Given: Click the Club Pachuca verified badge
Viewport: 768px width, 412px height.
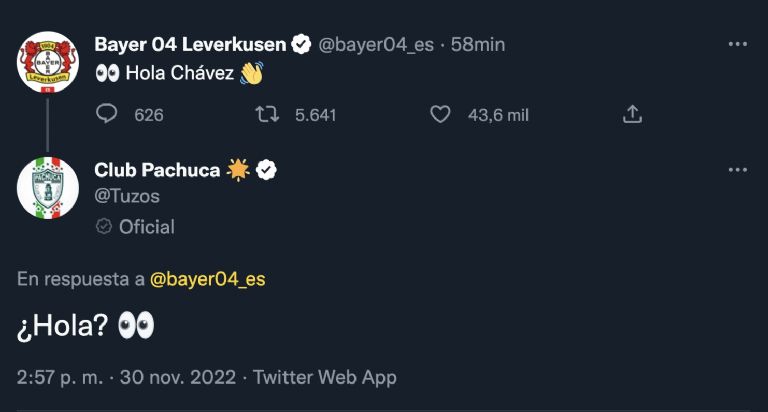Looking at the screenshot, I should pyautogui.click(x=266, y=170).
